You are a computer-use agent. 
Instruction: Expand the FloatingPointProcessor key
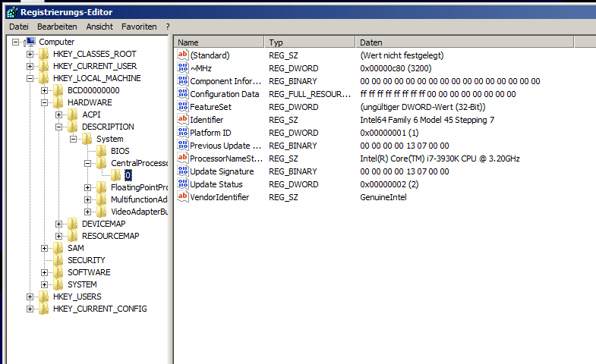(x=88, y=187)
